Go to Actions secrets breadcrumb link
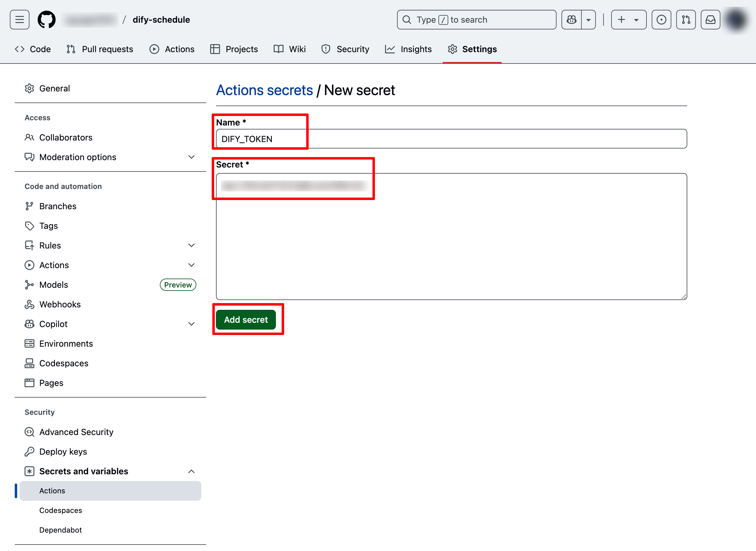This screenshot has height=551, width=756. coord(264,91)
